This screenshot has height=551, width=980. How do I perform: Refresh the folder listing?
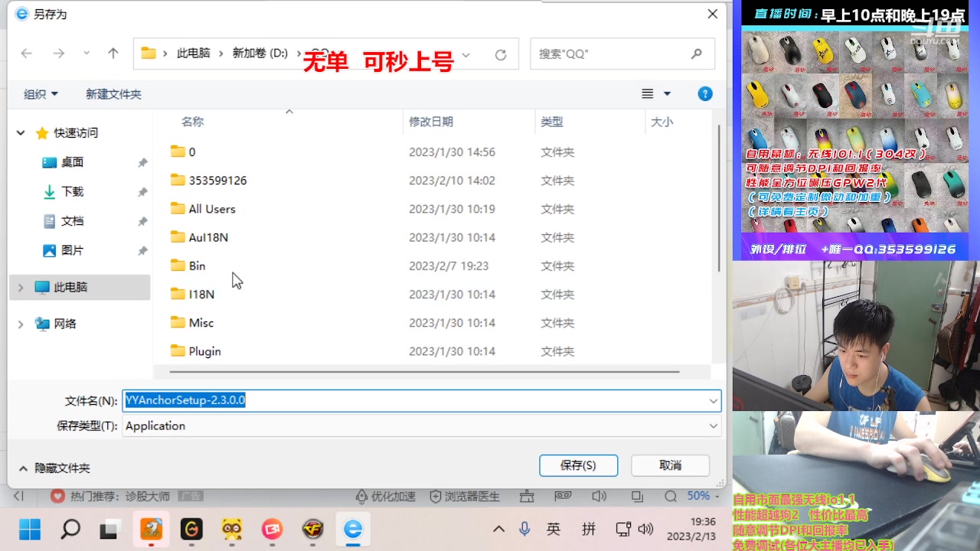[501, 54]
